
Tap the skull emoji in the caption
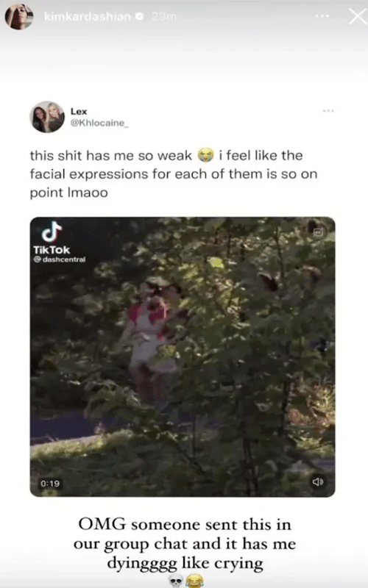tap(175, 581)
